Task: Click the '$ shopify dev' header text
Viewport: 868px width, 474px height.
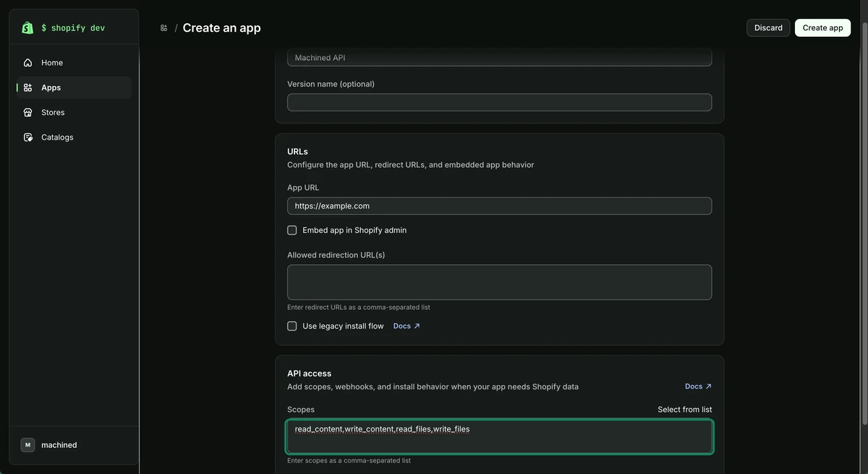Action: tap(73, 27)
